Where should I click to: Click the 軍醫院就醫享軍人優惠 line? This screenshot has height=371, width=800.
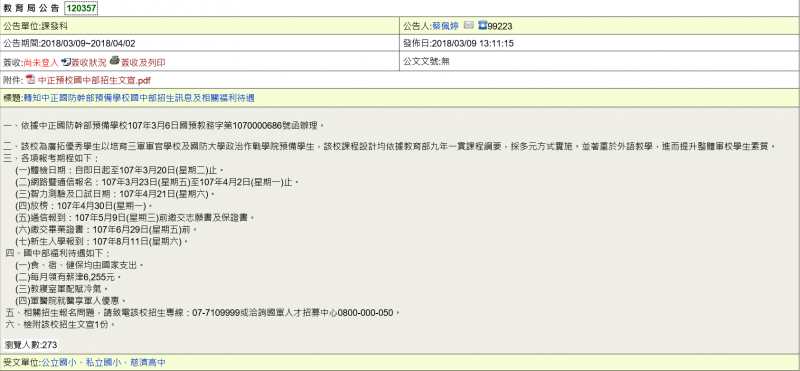pyautogui.click(x=70, y=301)
